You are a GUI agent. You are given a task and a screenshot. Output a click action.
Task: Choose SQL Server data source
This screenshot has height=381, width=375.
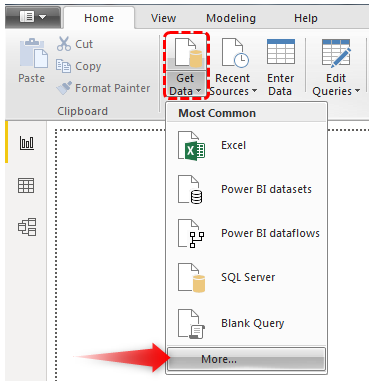[247, 277]
